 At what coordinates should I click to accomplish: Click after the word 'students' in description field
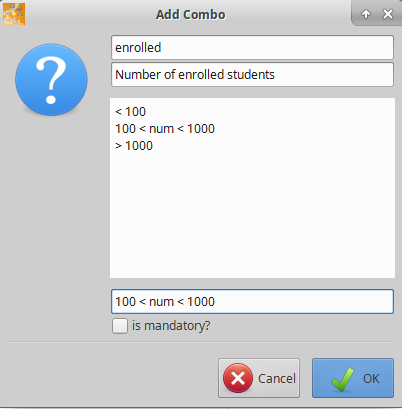(276, 74)
